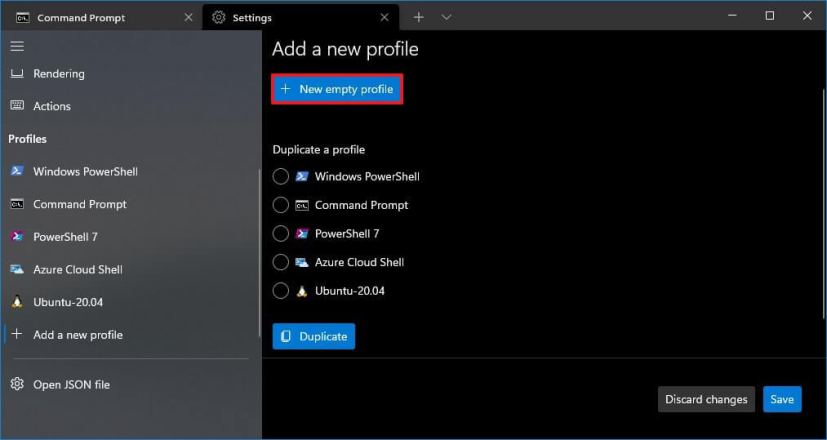Close the Command Prompt tab
Screen dimensions: 827x440
(x=188, y=17)
